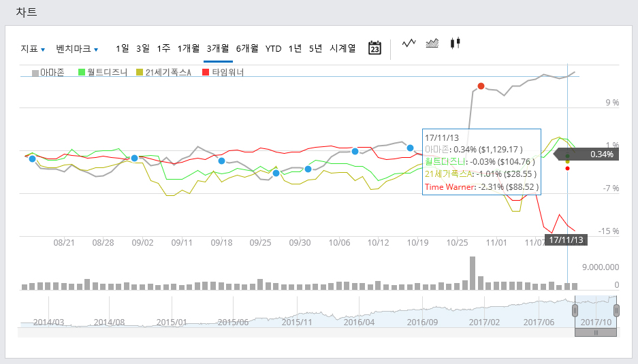Click the 17/11/13 crosshair date label

point(566,239)
